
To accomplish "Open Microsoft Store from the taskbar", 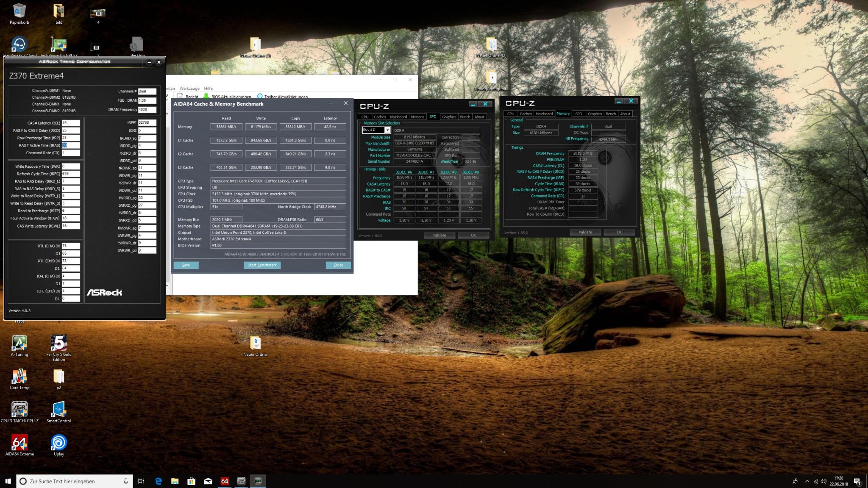I will [191, 481].
